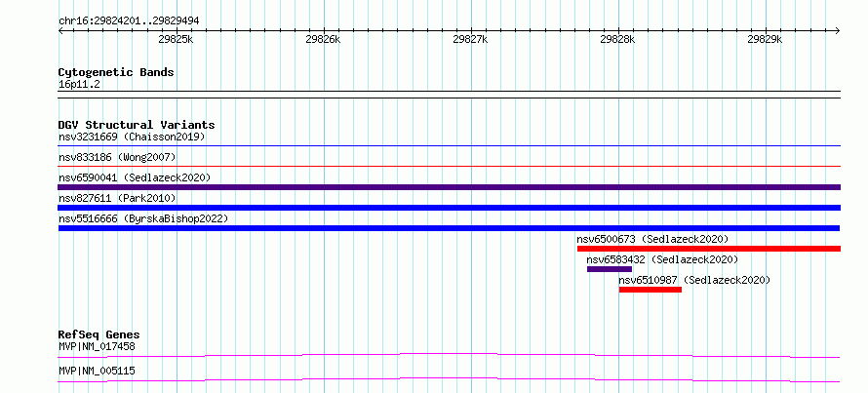This screenshot has height=393, width=868.
Task: Open variant nsv3231669 (Chaisson2019) label
Action: coord(132,137)
